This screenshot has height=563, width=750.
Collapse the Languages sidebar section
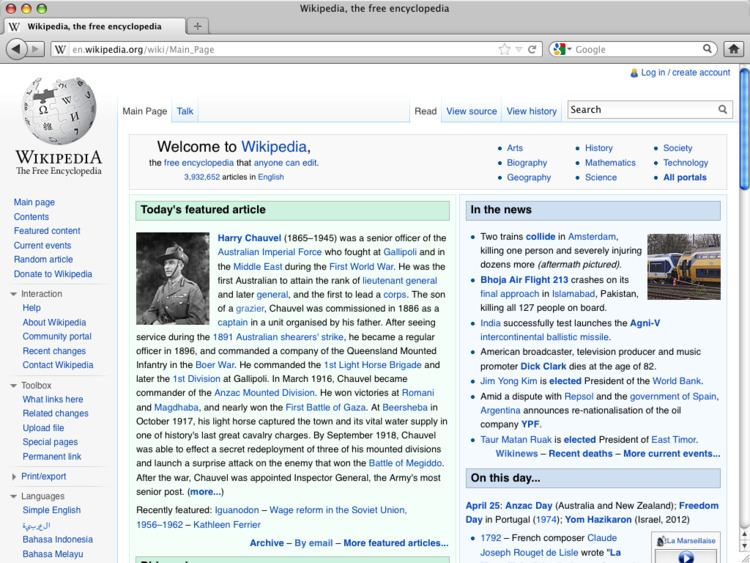[x=13, y=497]
